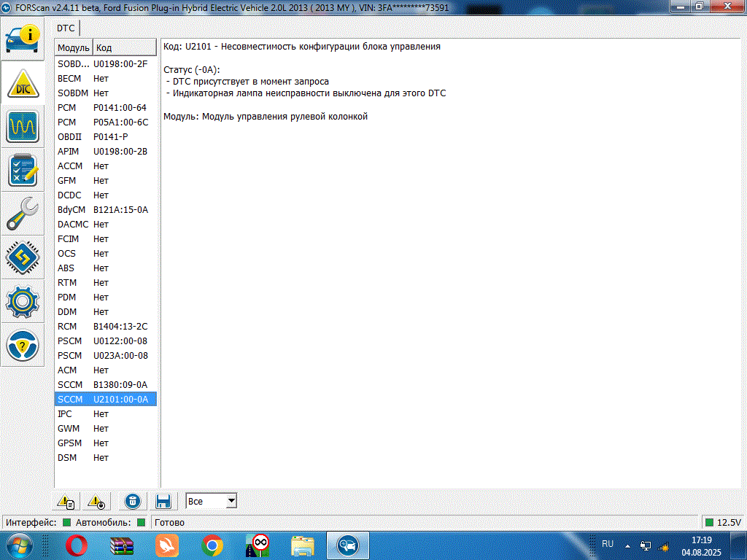This screenshot has height=560, width=747.
Task: Click the read DTC list toolbar button
Action: point(66,502)
